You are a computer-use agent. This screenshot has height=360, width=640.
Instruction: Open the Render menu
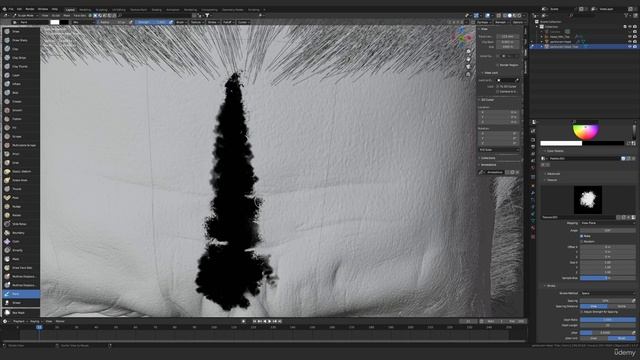[30, 9]
